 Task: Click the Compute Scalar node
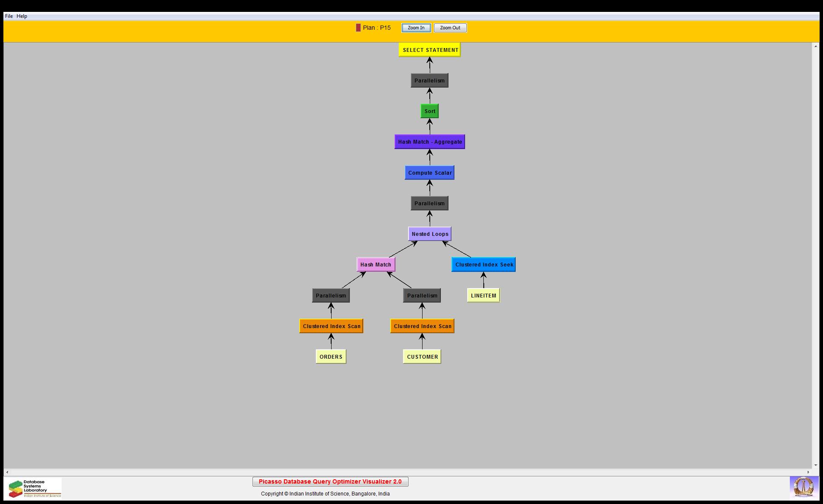coord(430,173)
